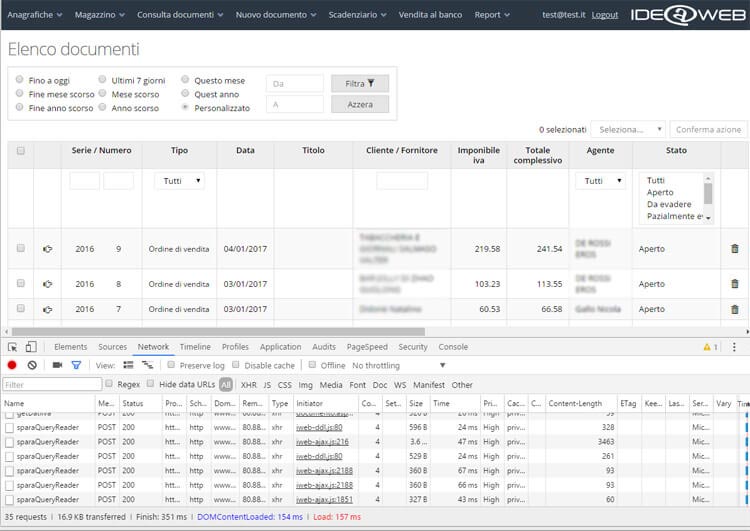The width and height of the screenshot is (750, 531).
Task: Toggle the network filter funnel icon
Action: click(76, 365)
